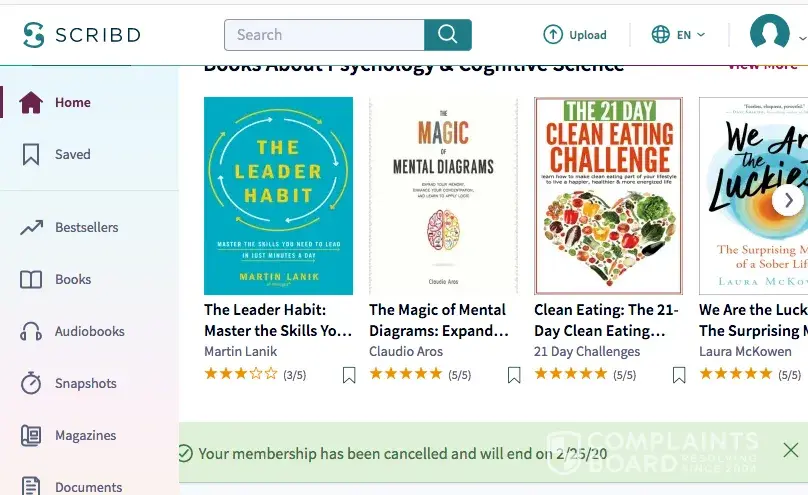
Task: Click the Scribd logo icon
Action: [x=34, y=35]
